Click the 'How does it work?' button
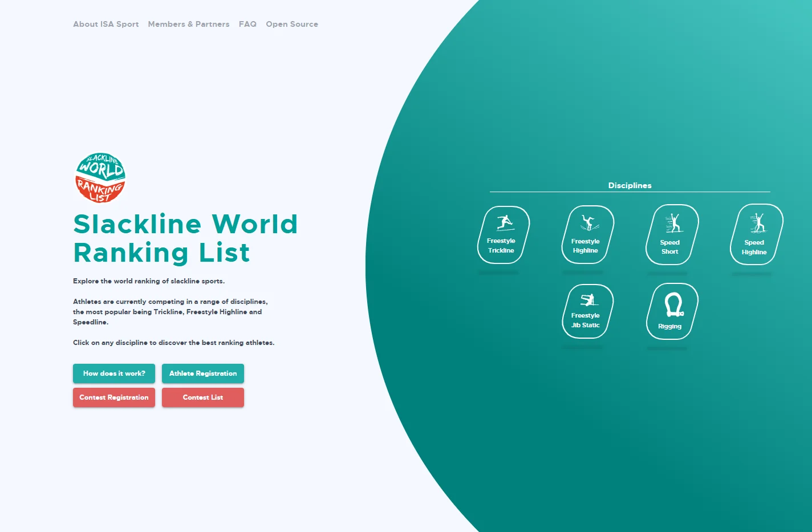Image resolution: width=812 pixels, height=532 pixels. pos(114,373)
